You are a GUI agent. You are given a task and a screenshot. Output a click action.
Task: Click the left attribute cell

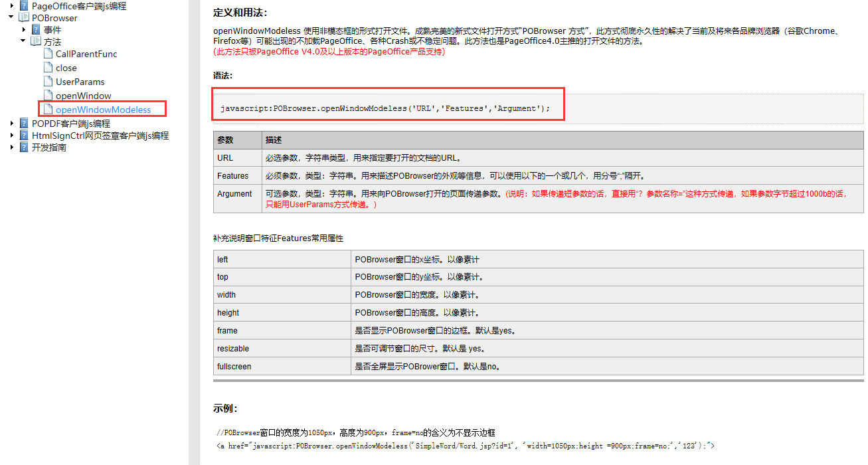click(282, 259)
